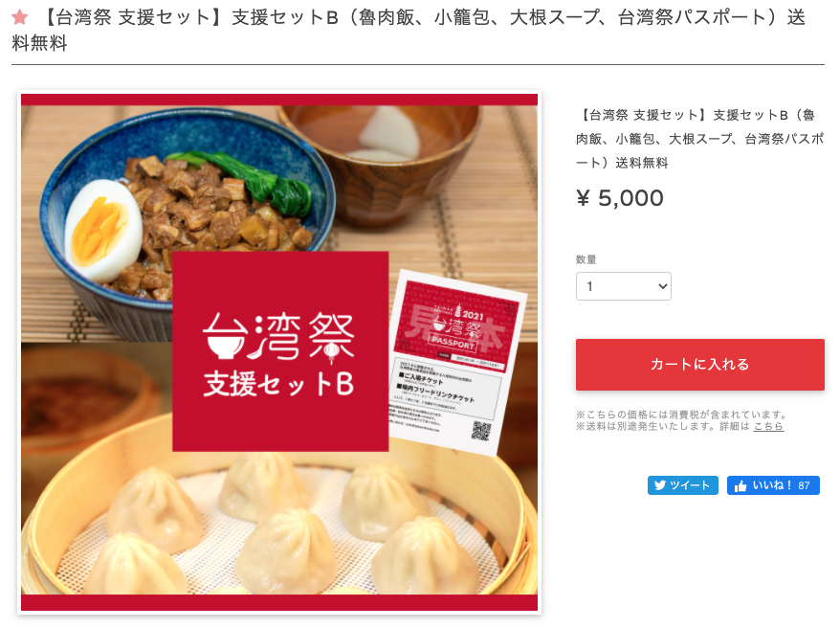The image size is (840, 628).
Task: Open the こちら shipping details link
Action: (768, 427)
